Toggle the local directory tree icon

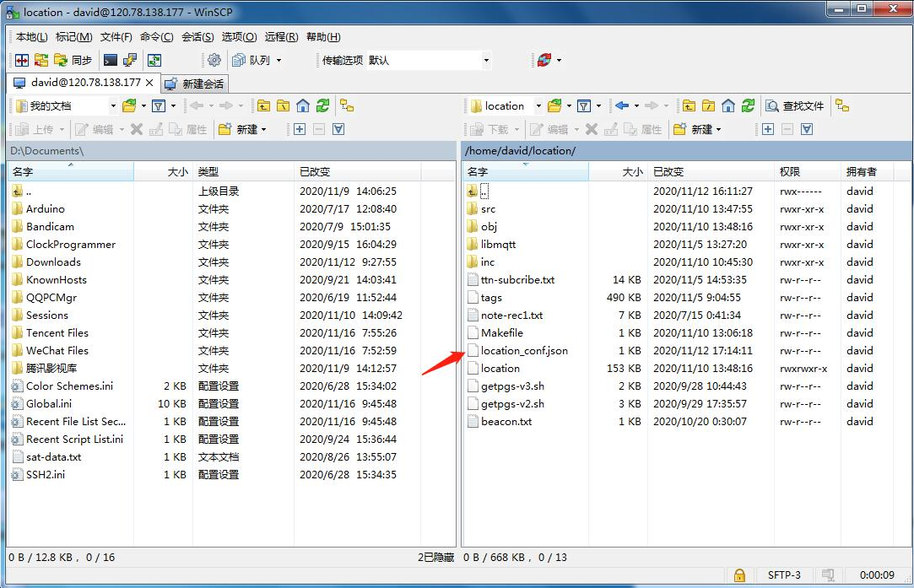click(348, 106)
